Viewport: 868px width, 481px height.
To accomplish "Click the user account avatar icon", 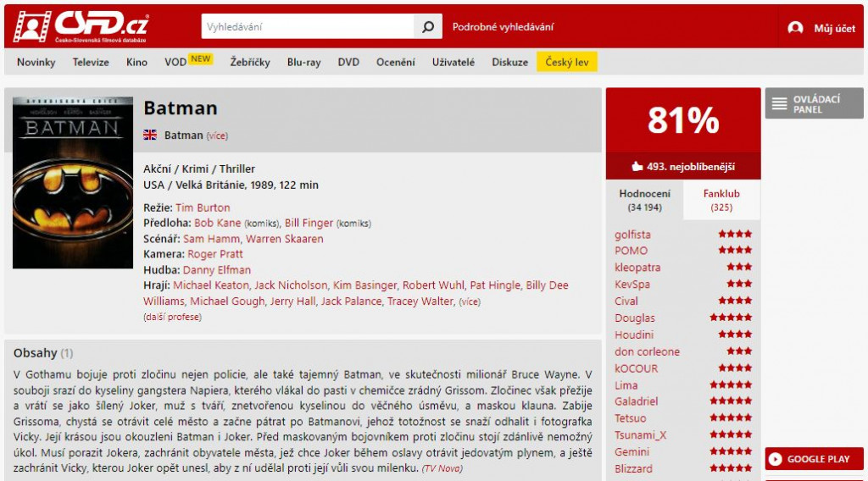I will 795,28.
